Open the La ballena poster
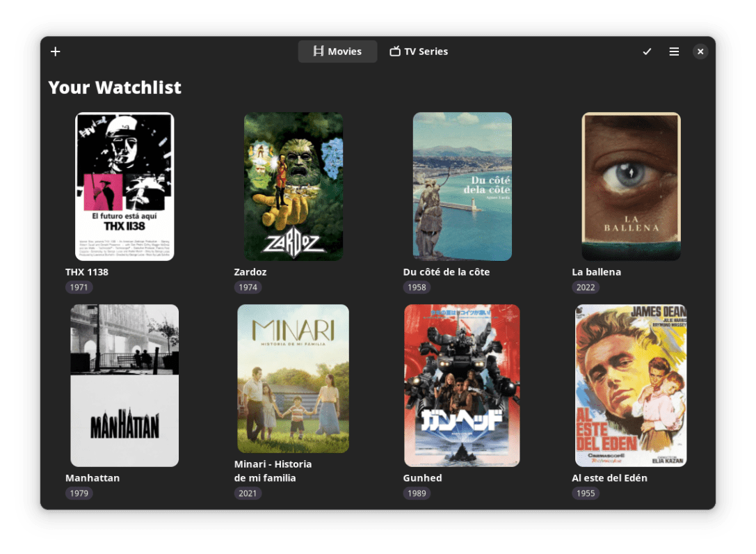 pos(631,187)
